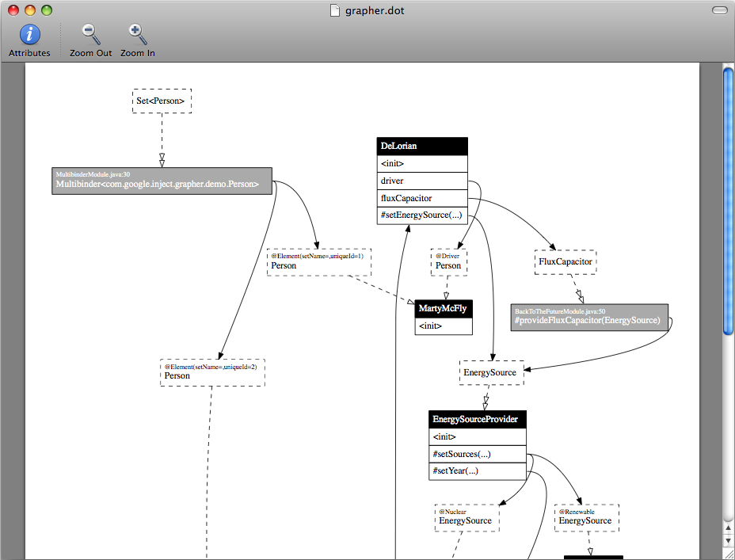Click the blue vertical scrollbar thumb
This screenshot has height=560, width=735.
[728, 198]
